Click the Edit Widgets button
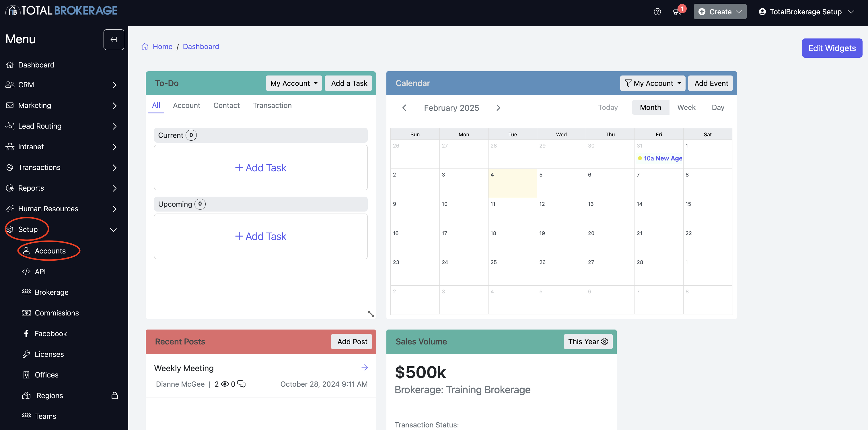The width and height of the screenshot is (868, 430). [832, 48]
